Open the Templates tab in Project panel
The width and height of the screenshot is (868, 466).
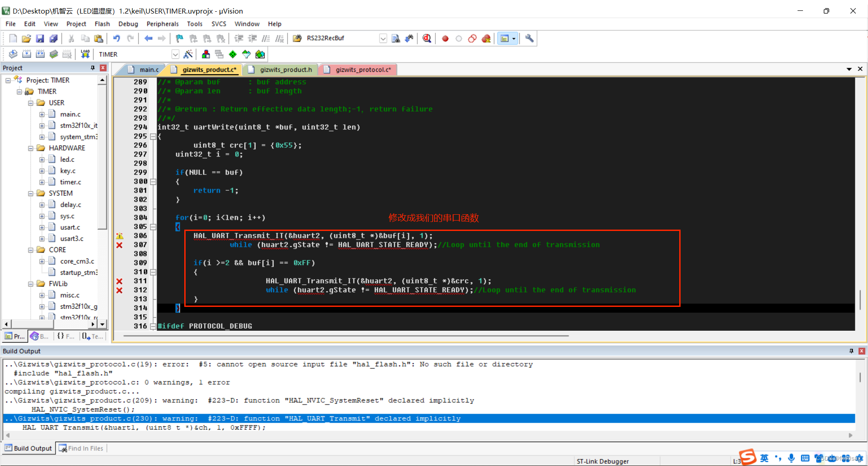pos(93,336)
